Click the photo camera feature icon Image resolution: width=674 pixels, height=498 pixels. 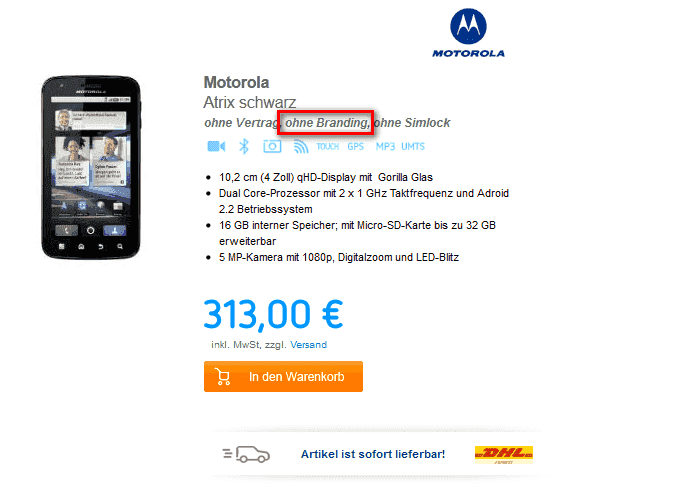272,147
